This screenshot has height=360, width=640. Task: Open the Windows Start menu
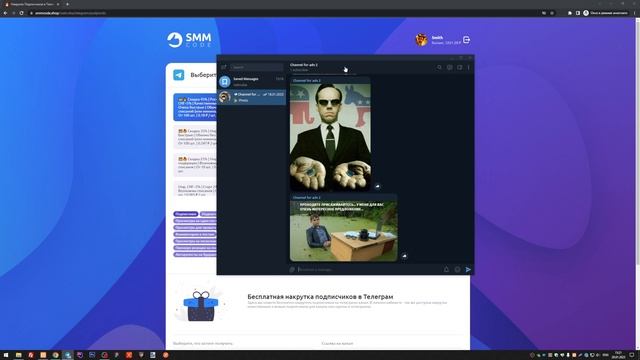coord(6,355)
